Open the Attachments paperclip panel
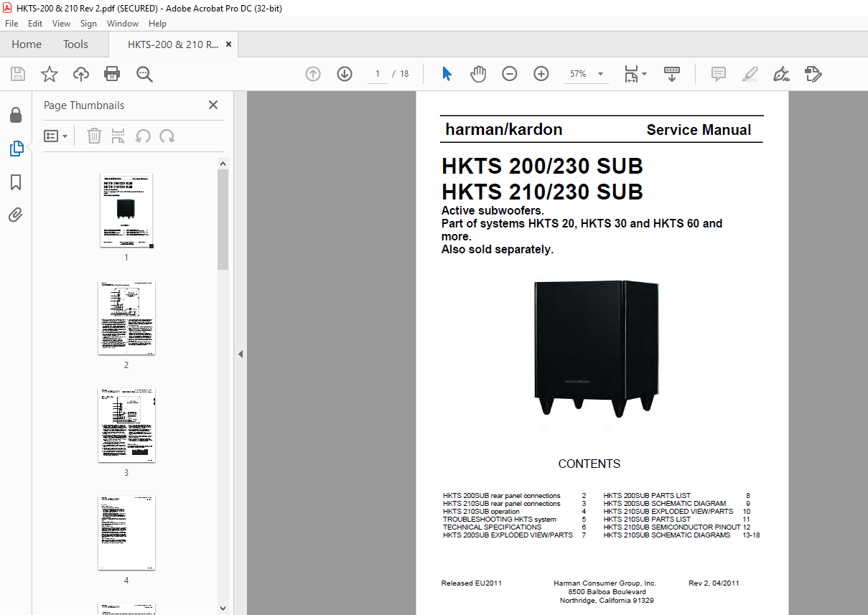Image resolution: width=868 pixels, height=615 pixels. (x=16, y=215)
